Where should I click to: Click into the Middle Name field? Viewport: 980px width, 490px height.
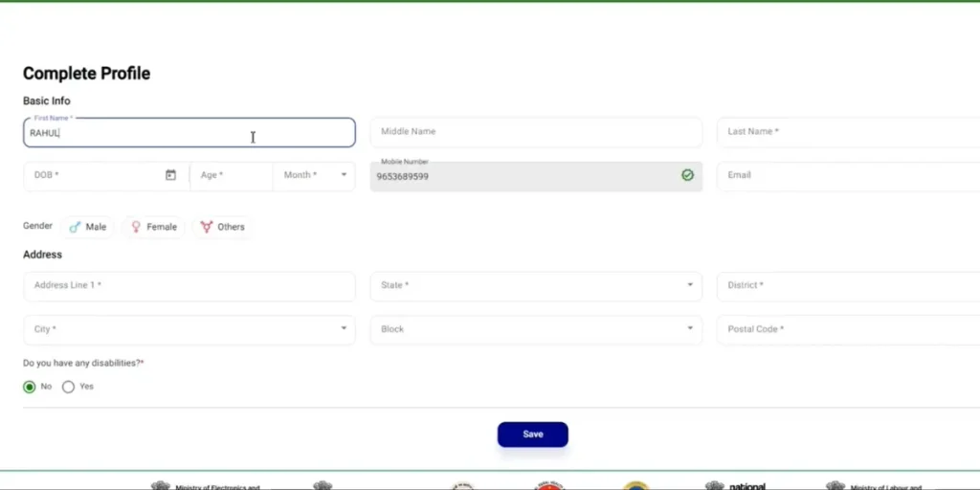tap(535, 132)
